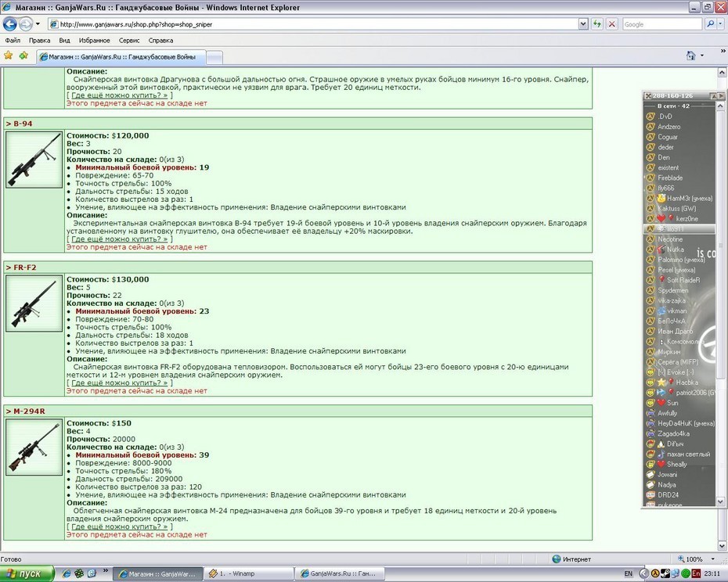Screen dimensions: 728x582
Task: Click EN language indicator in the taskbar
Action: tap(628, 573)
